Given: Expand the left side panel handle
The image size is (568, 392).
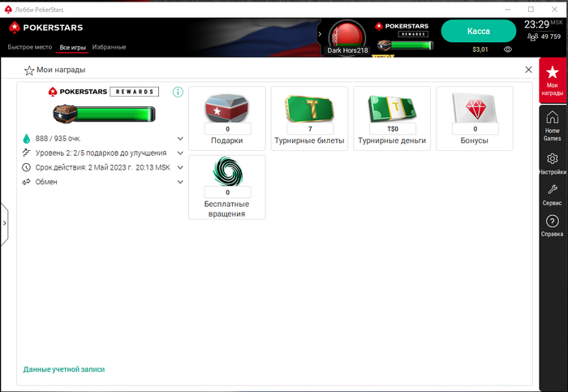Looking at the screenshot, I should (4, 223).
